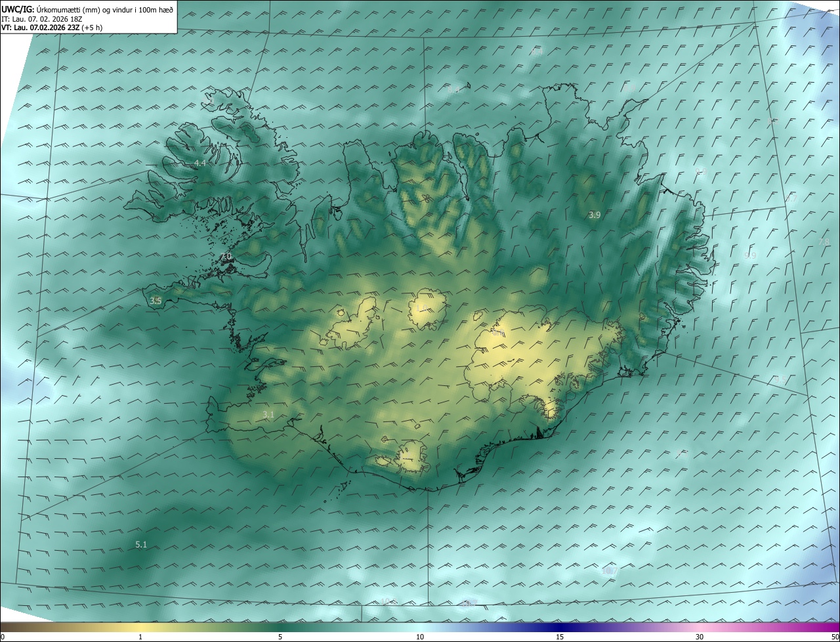The width and height of the screenshot is (840, 642).
Task: Click the 5 label on the color scale
Action: tap(280, 637)
